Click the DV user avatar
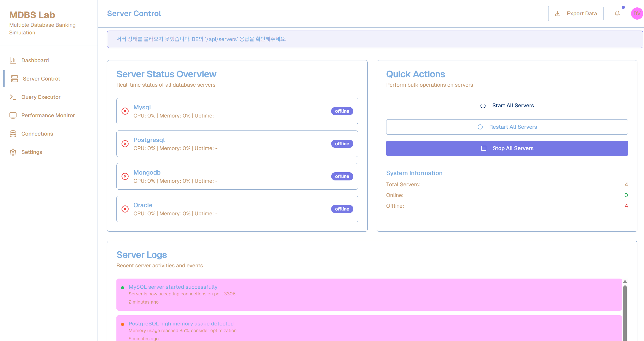Image resolution: width=644 pixels, height=341 pixels. (x=637, y=14)
